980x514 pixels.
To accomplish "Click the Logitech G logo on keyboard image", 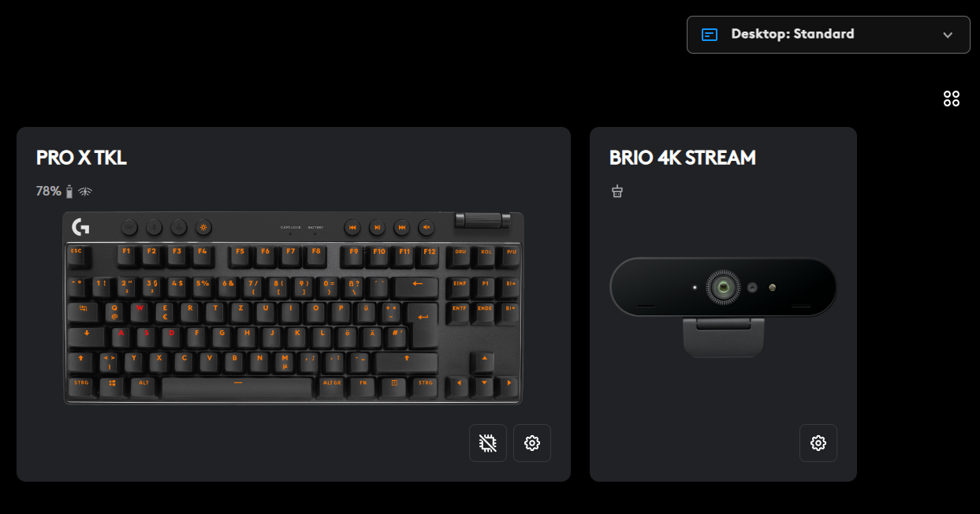I will coord(80,227).
